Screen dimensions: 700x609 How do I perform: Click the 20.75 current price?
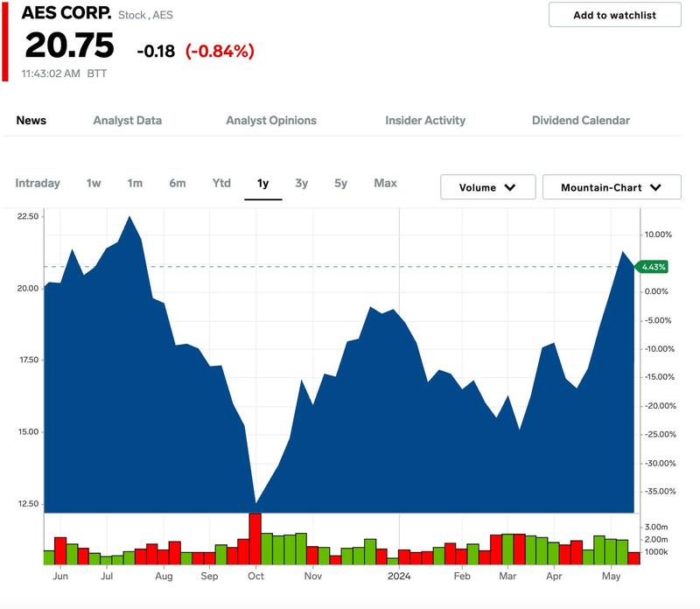point(70,45)
